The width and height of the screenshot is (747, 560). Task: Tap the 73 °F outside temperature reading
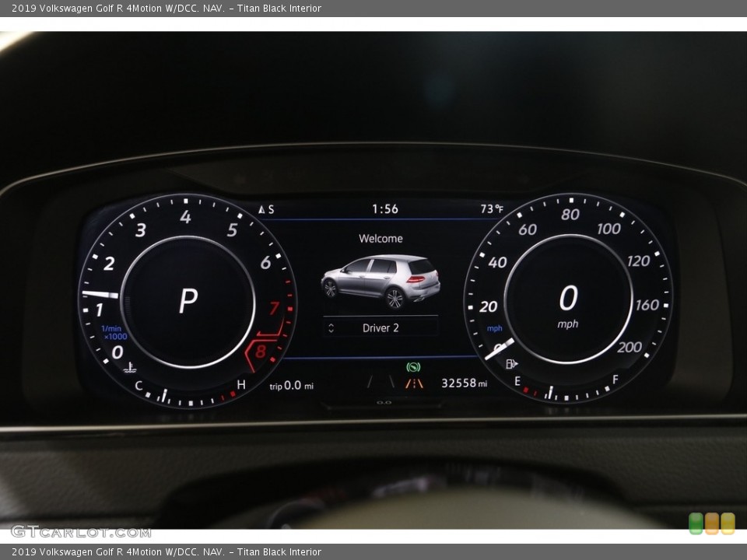[492, 208]
